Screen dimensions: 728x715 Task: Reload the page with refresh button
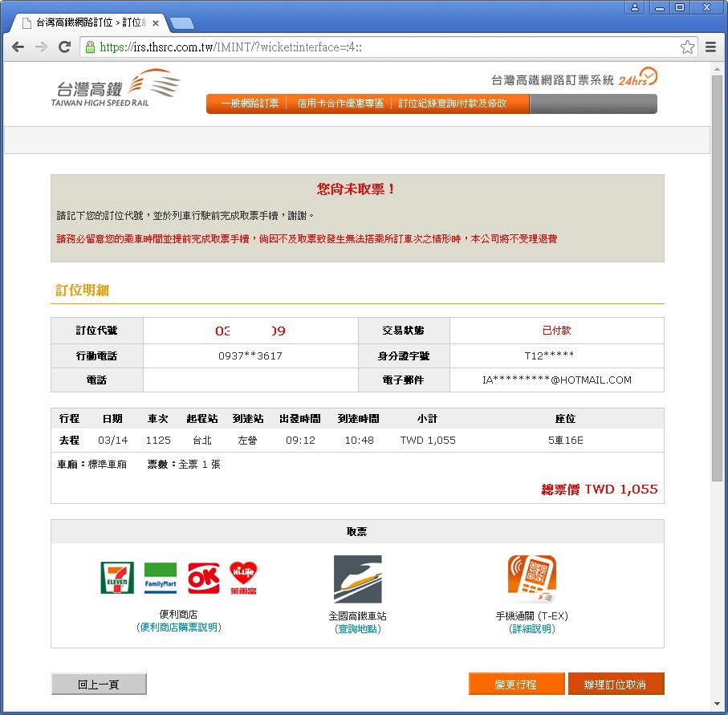pos(65,47)
